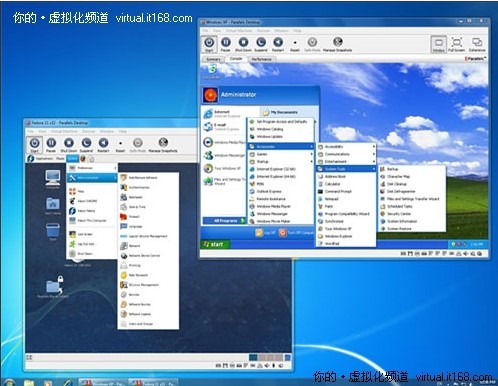This screenshot has height=386, width=498.
Task: Launch Calculator from Accessories menu
Action: 346,184
